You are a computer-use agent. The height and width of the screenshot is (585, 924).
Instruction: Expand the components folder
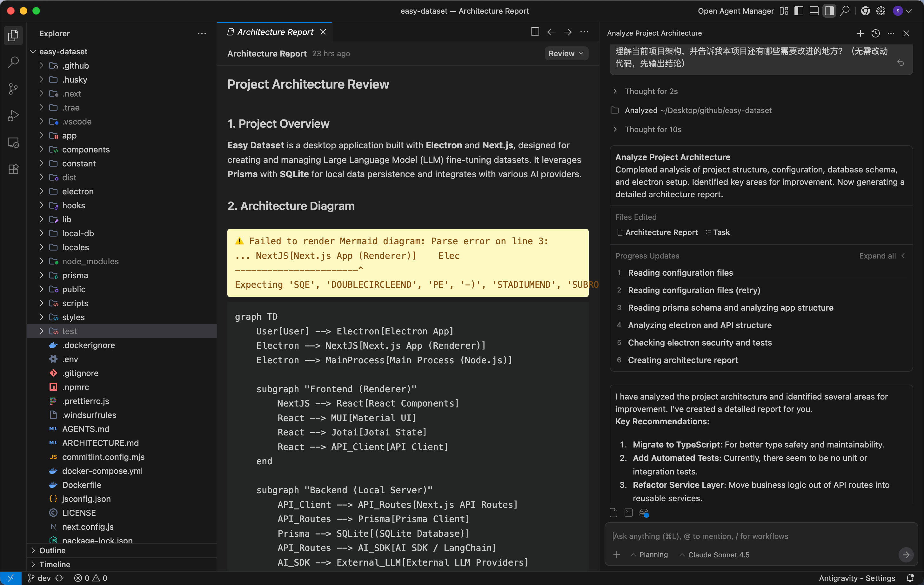pyautogui.click(x=85, y=149)
